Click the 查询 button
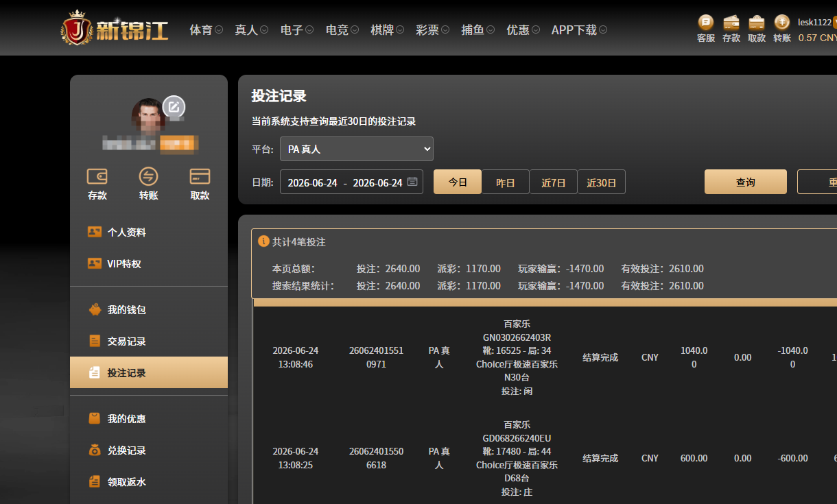 (x=746, y=182)
